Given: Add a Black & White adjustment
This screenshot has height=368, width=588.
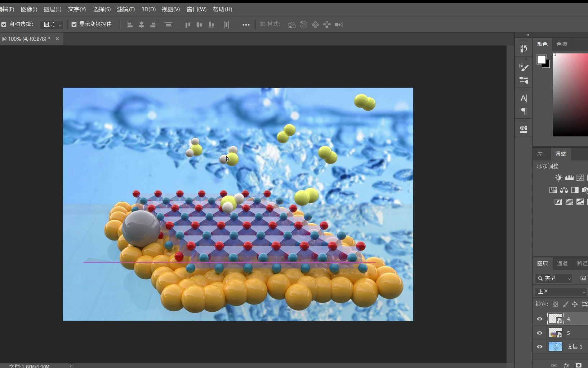Looking at the screenshot, I should point(575,190).
